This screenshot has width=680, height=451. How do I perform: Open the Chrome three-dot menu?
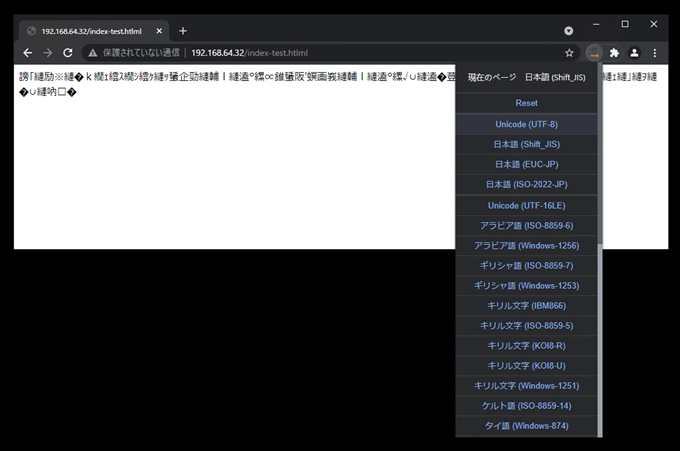[x=654, y=53]
